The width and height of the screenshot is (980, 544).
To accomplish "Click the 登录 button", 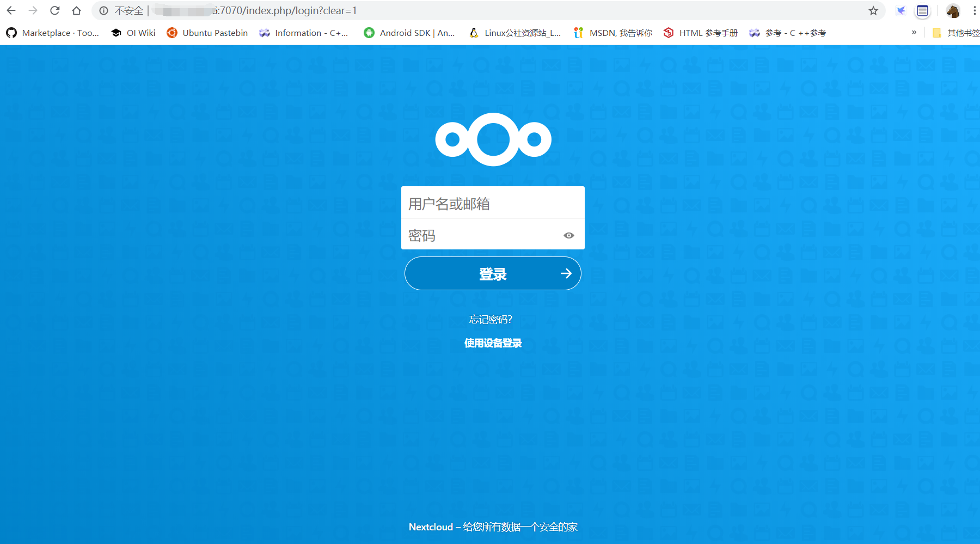I will 493,273.
